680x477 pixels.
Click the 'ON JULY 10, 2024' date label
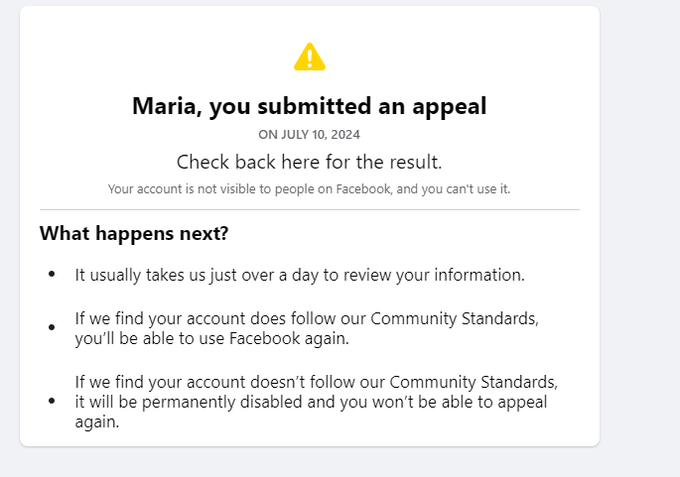tap(309, 134)
